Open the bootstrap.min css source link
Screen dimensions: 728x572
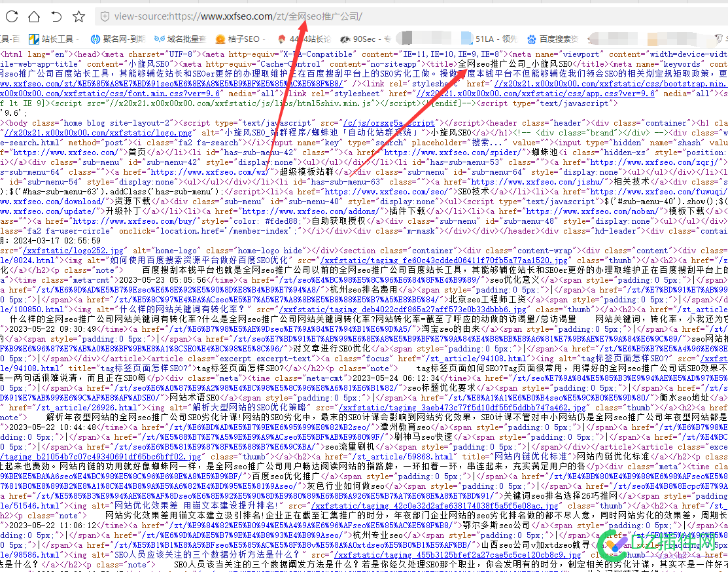click(x=611, y=84)
